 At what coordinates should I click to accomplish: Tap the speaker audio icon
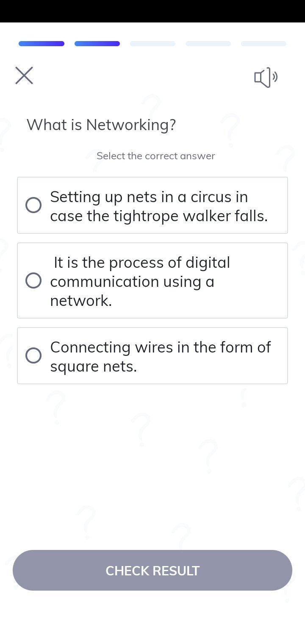[x=266, y=77]
